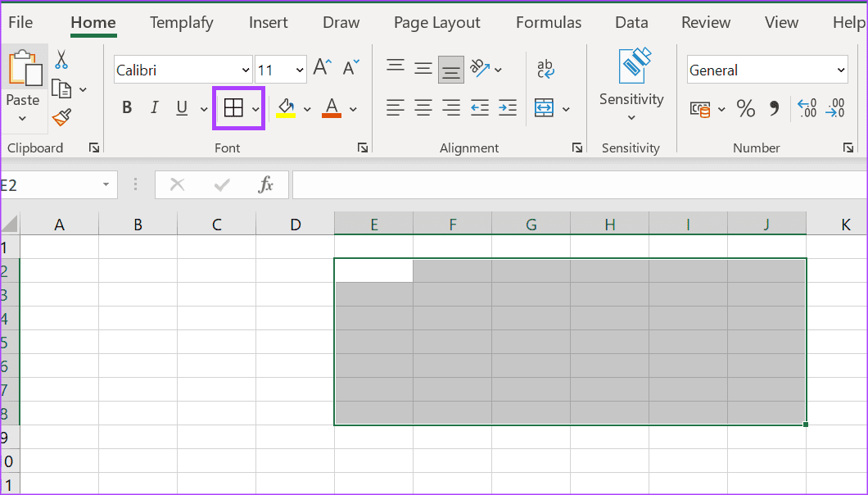Click the Orientation text angle icon
The height and width of the screenshot is (495, 868).
coord(480,68)
